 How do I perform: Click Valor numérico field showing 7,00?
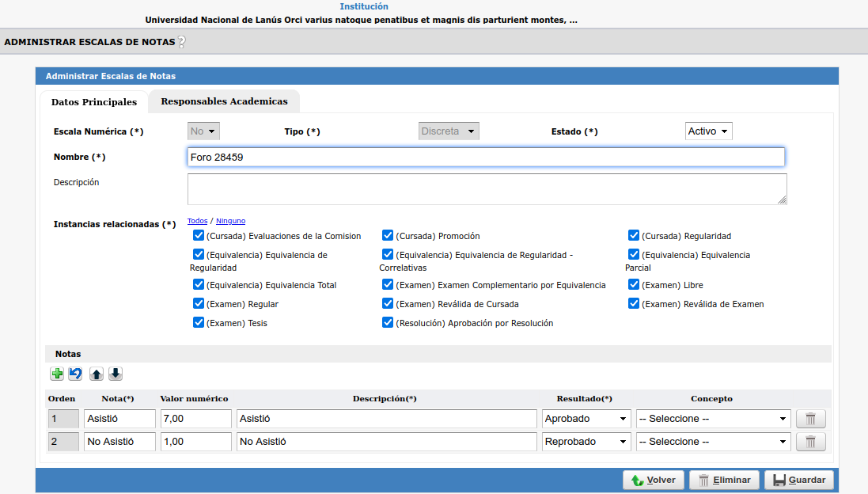[x=196, y=419]
